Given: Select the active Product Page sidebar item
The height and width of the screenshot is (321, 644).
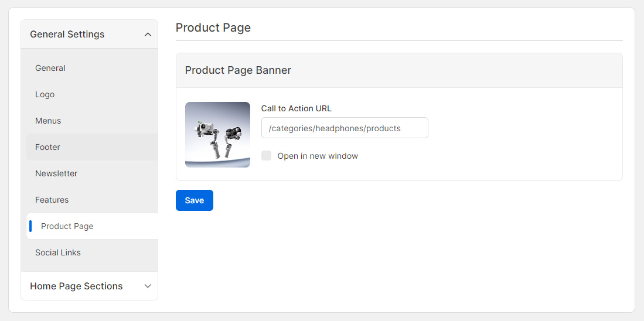Looking at the screenshot, I should [x=67, y=226].
